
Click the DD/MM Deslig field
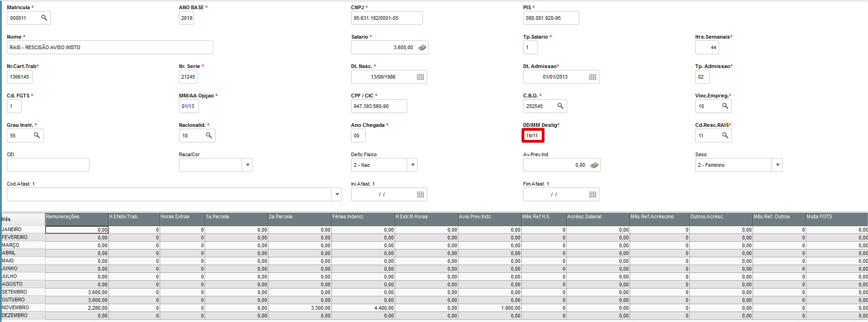pos(533,136)
